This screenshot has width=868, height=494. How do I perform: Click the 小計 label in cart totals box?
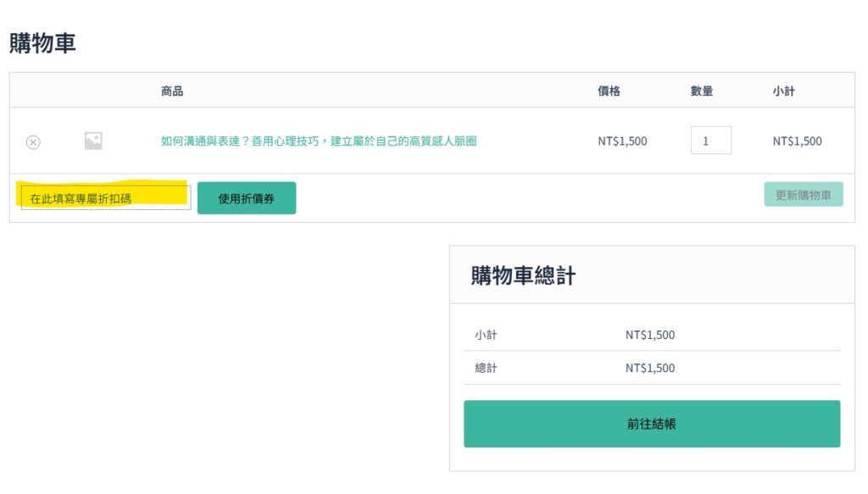(x=486, y=335)
